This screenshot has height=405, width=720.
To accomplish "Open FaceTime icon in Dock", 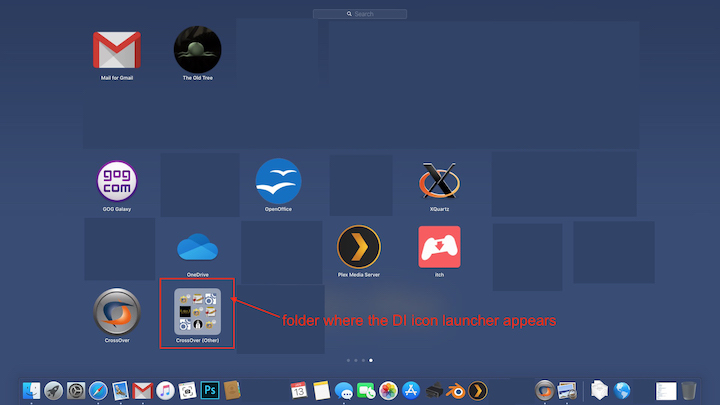I will coord(366,391).
